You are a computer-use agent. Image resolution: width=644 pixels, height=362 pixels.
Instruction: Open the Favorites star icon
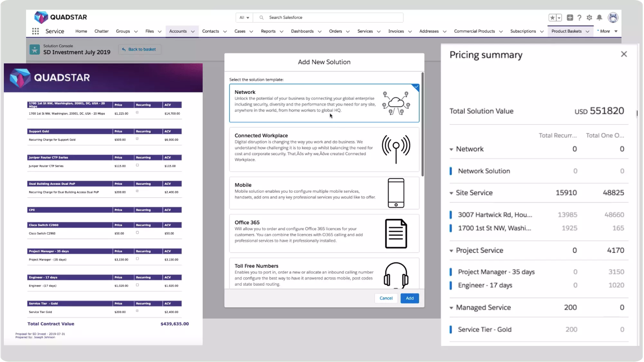pos(552,18)
